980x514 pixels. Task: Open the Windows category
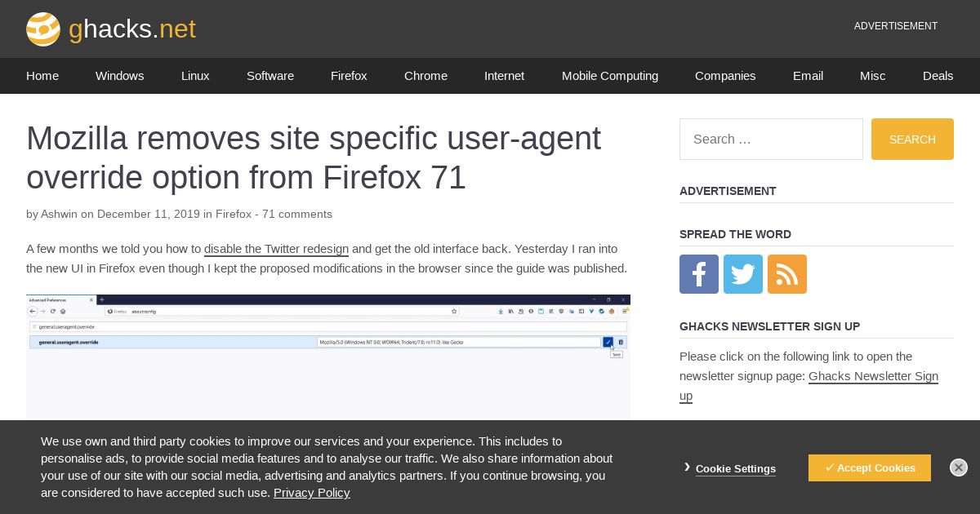[119, 76]
